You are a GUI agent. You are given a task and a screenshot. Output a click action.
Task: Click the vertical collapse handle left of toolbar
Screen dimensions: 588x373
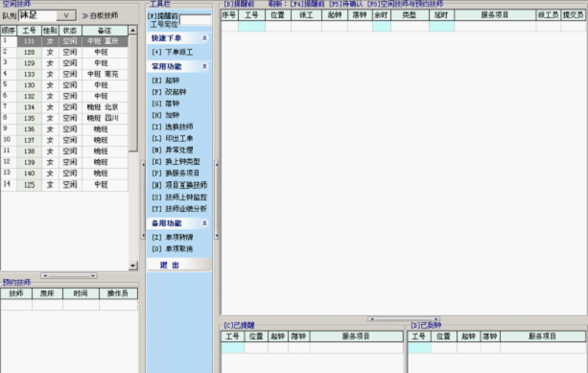point(143,199)
